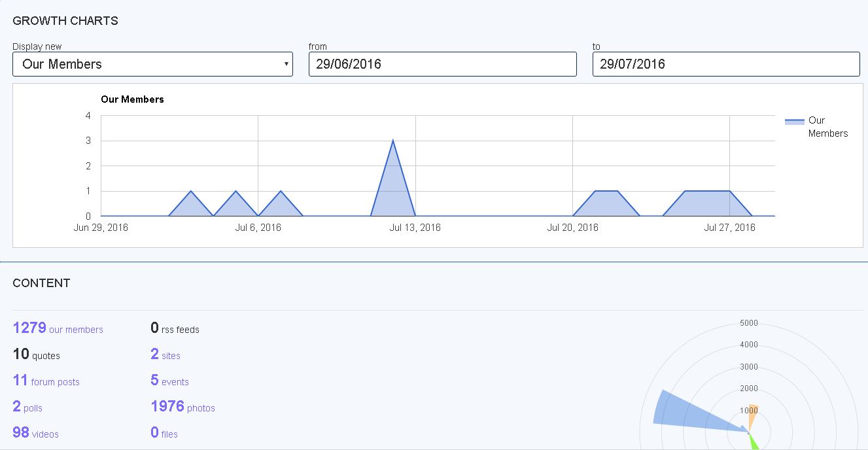Open the '1976 photos' link

(183, 407)
